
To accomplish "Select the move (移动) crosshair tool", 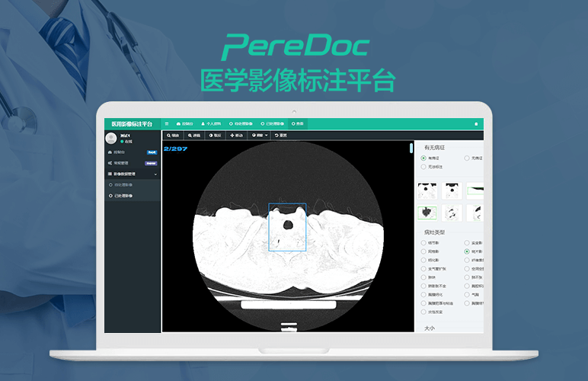I will [x=237, y=135].
